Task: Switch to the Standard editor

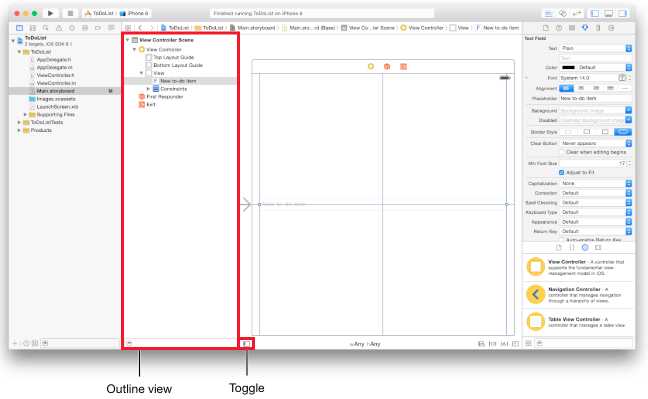Action: pyautogui.click(x=548, y=14)
